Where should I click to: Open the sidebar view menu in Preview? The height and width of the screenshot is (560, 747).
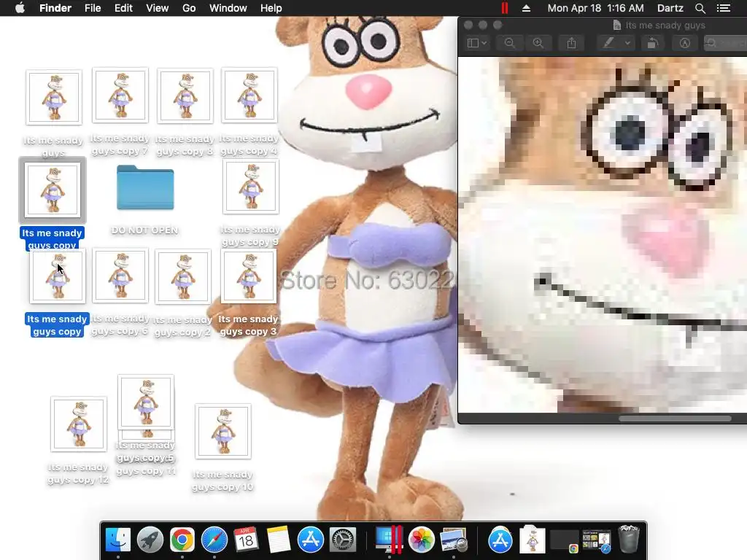point(477,43)
